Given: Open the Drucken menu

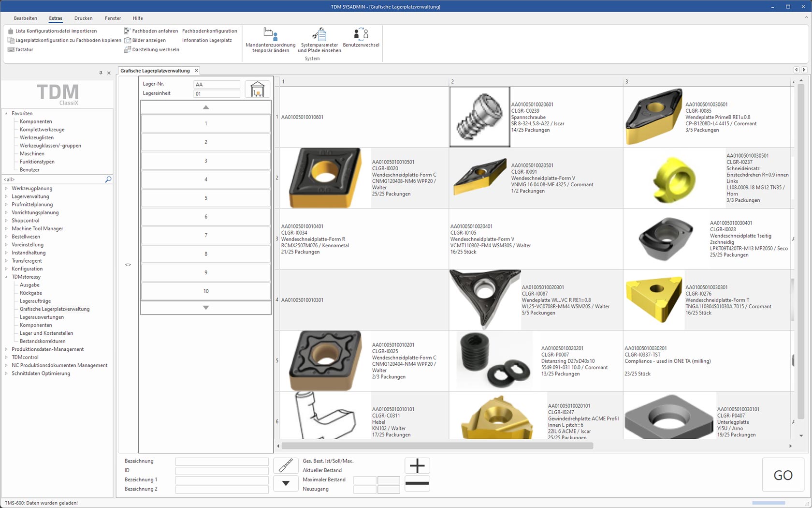Looking at the screenshot, I should coord(83,18).
